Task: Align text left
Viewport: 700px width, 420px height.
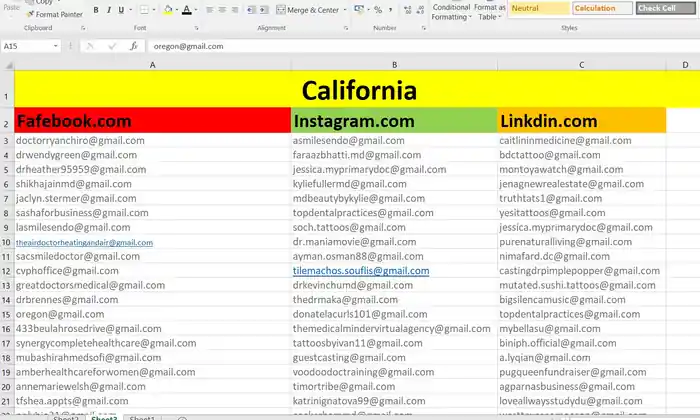Action: coord(209,10)
